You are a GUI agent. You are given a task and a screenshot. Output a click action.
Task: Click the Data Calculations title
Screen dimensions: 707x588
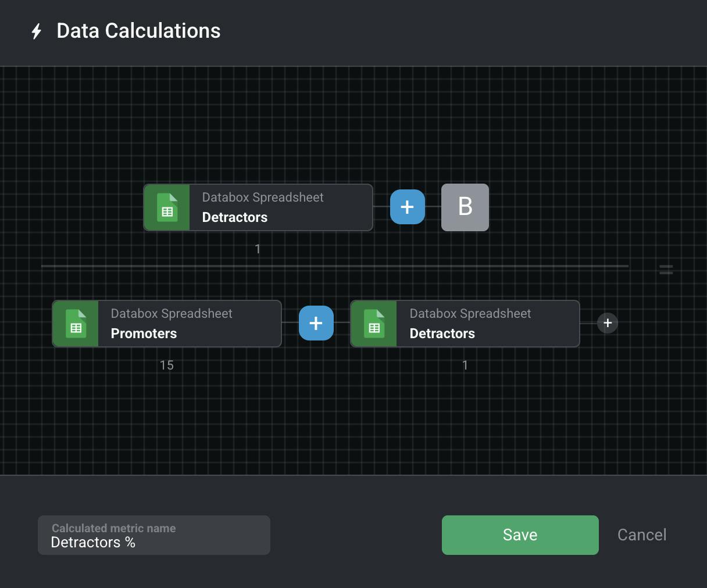pyautogui.click(x=138, y=31)
